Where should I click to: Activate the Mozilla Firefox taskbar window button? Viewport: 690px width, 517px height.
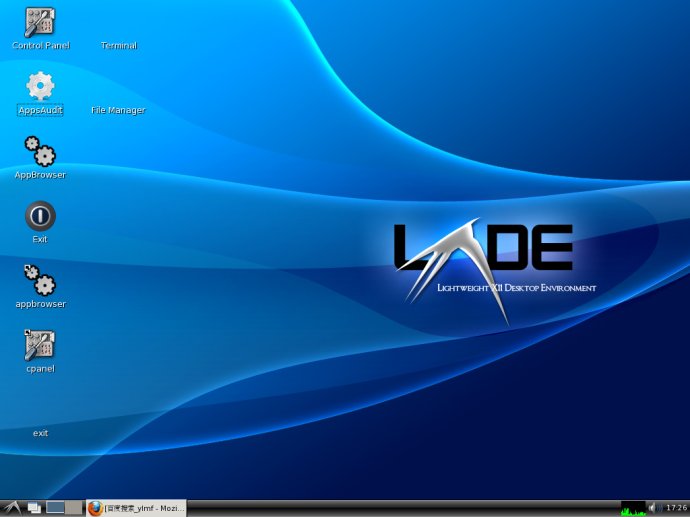coord(136,508)
